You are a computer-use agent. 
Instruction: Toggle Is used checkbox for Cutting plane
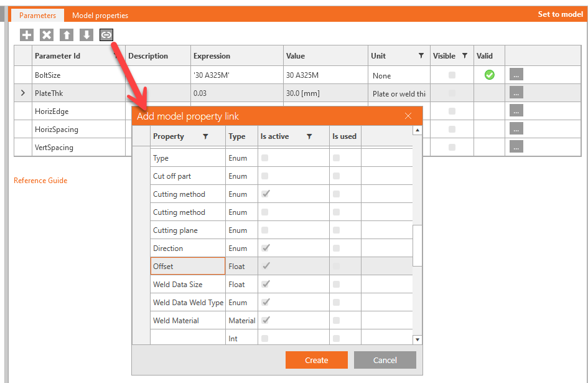[x=336, y=230]
